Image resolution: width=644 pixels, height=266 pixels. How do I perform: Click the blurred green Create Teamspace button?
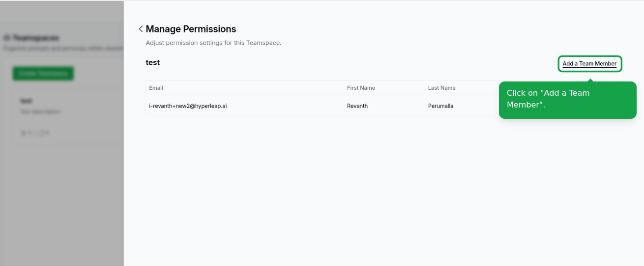click(x=43, y=74)
